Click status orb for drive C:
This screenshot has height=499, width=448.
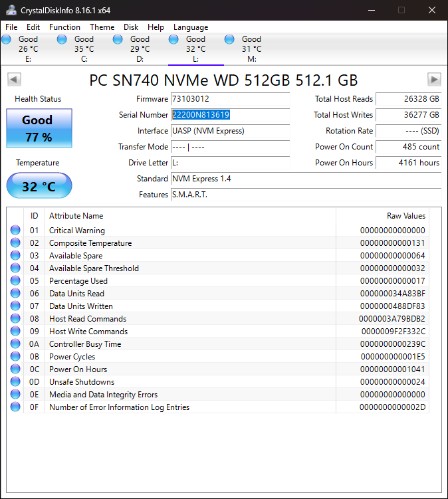pos(62,39)
